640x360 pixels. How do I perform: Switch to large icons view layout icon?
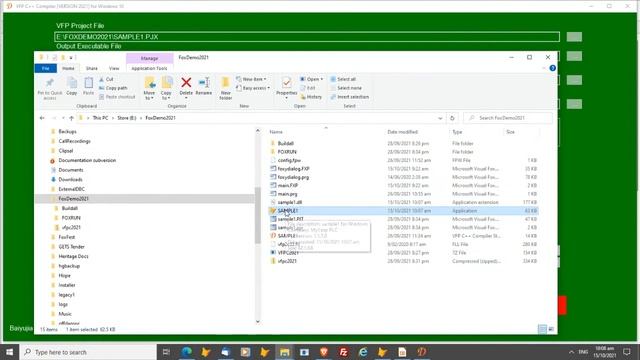pos(551,329)
